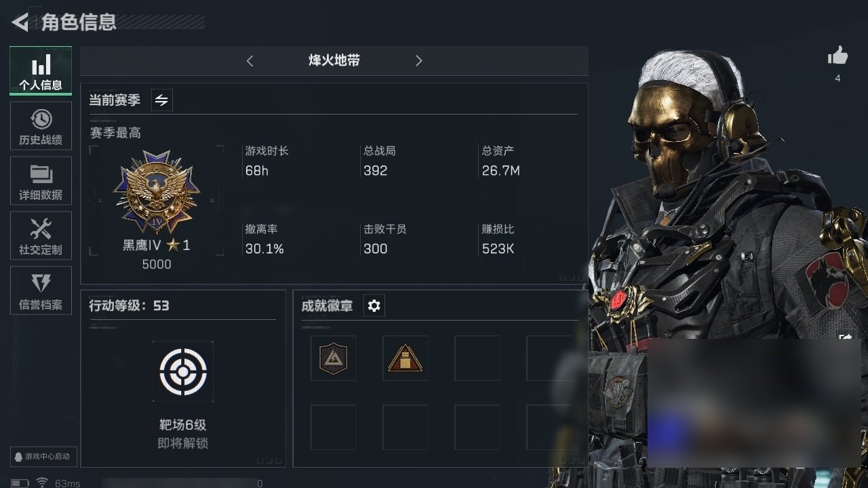The width and height of the screenshot is (868, 488).
Task: Open the 信誉档案 reputation section
Action: (41, 290)
